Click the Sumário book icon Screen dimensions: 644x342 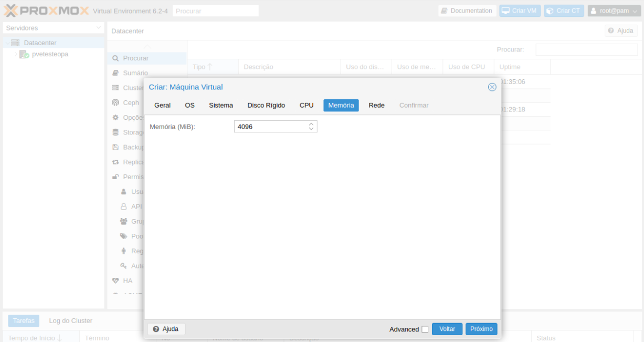coord(115,73)
